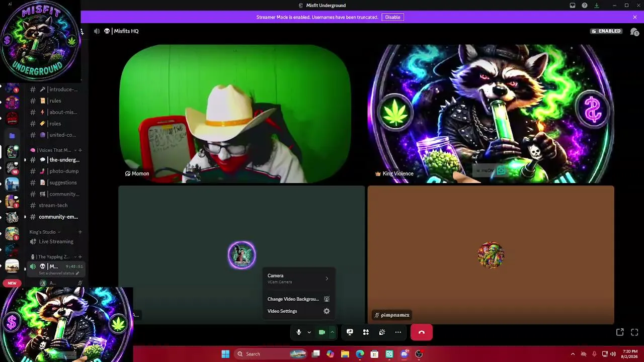Click the green download update icon
644x362 pixels.
597,6
